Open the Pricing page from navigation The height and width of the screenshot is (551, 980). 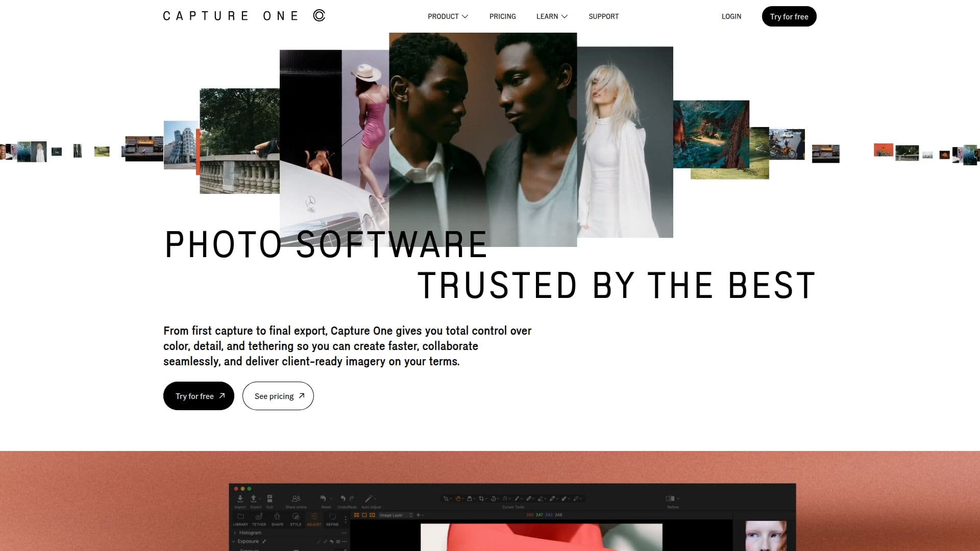pos(502,16)
